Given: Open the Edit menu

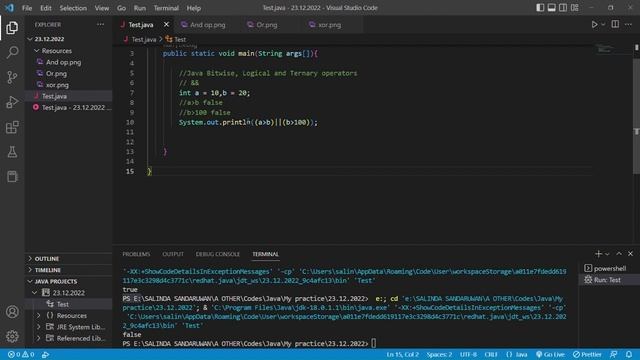Looking at the screenshot, I should pos(46,8).
